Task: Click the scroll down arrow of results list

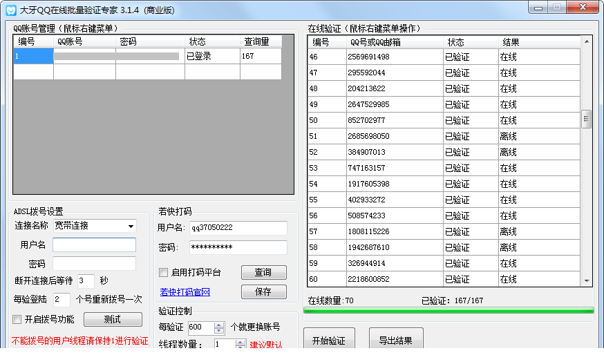Action: [x=586, y=281]
